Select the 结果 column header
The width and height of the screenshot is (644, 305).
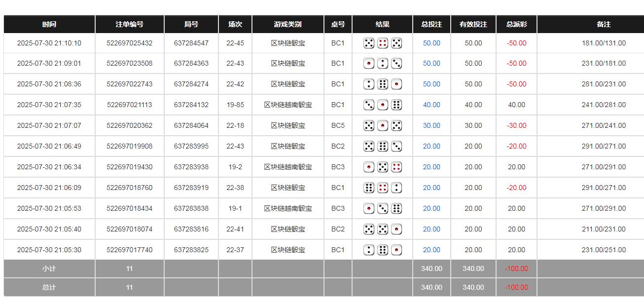382,24
